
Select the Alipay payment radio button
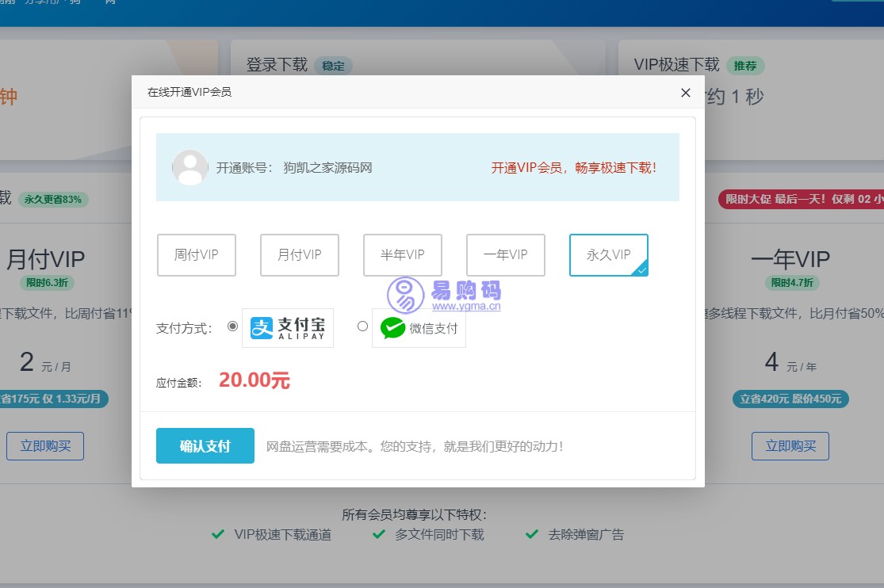point(232,326)
